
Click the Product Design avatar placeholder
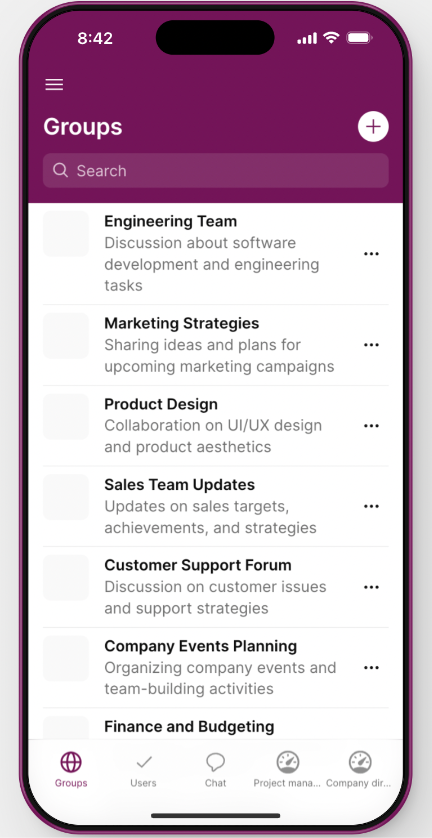[x=66, y=416]
